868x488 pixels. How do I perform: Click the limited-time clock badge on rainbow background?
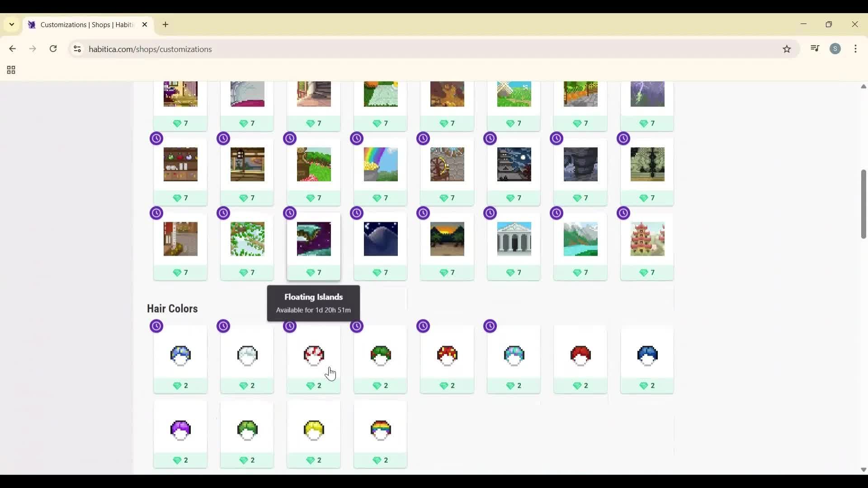357,138
